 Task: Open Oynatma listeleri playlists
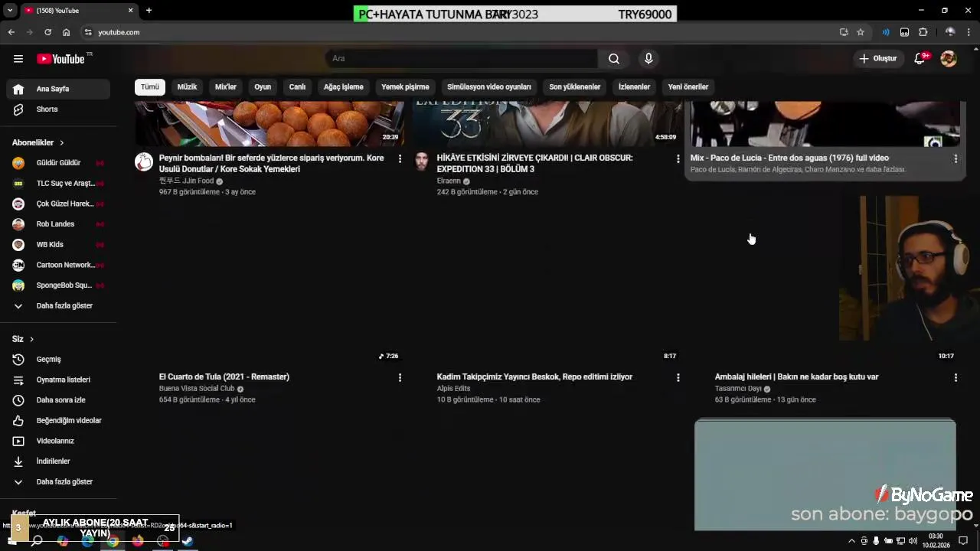click(58, 380)
